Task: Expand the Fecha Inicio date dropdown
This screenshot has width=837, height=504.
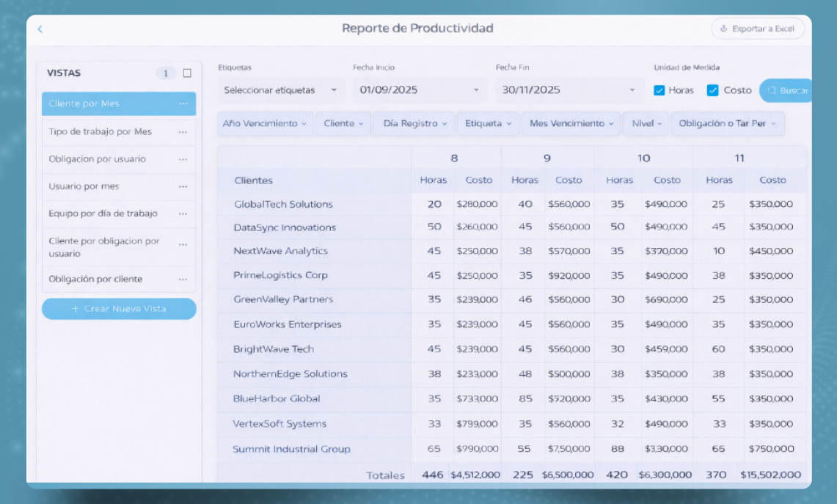Action: pyautogui.click(x=420, y=90)
